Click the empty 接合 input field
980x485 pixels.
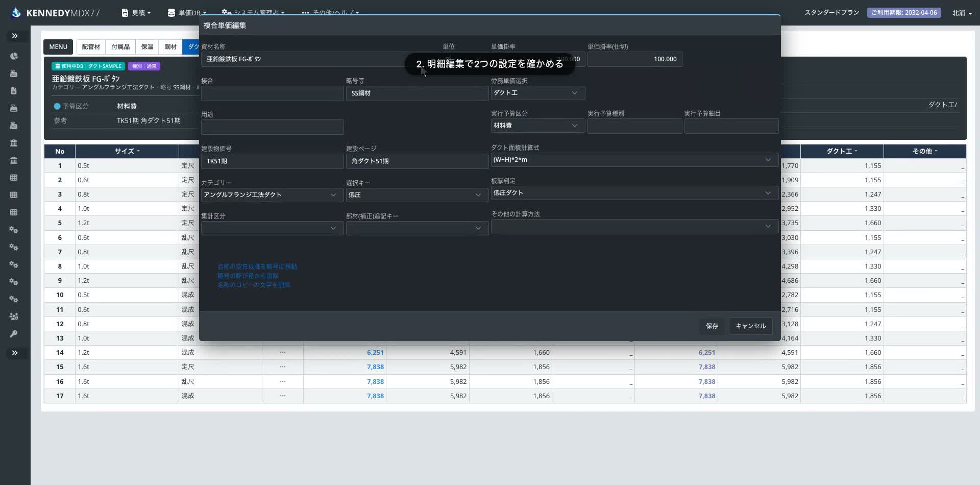272,93
